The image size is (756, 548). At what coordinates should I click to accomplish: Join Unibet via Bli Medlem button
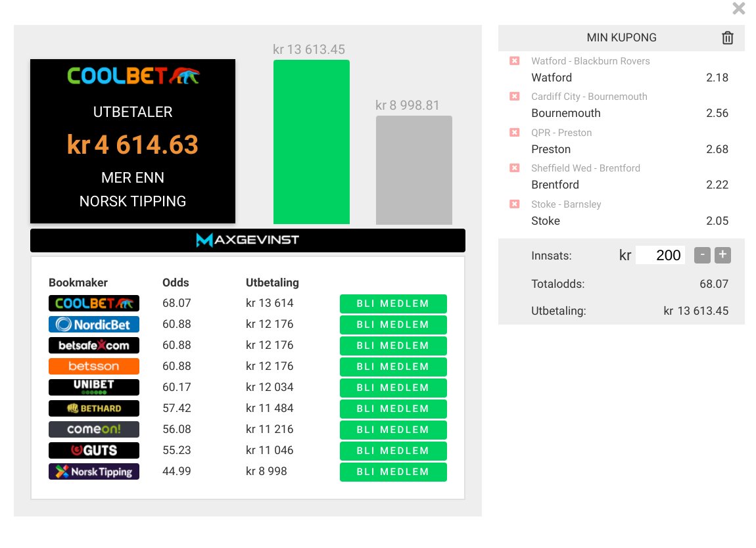393,388
